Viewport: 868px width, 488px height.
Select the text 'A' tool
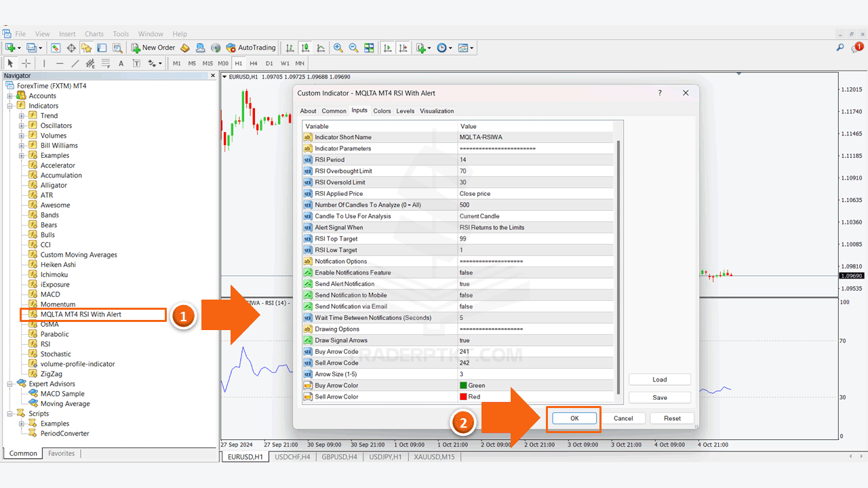tap(121, 63)
